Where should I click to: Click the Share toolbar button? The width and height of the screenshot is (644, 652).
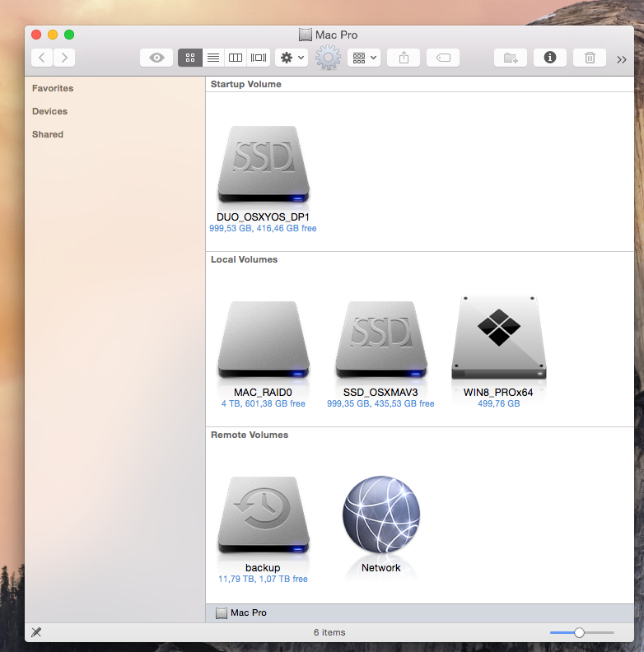pyautogui.click(x=404, y=58)
